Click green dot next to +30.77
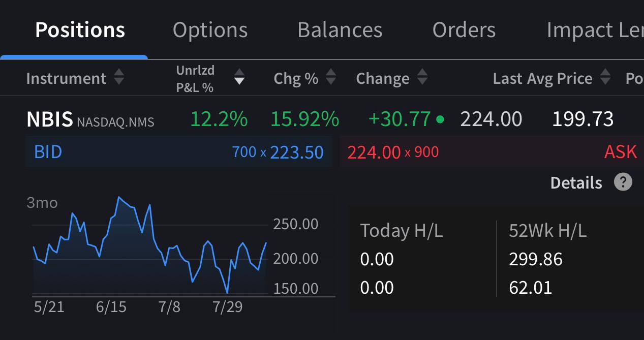Screen dimensions: 644x340 coord(440,120)
